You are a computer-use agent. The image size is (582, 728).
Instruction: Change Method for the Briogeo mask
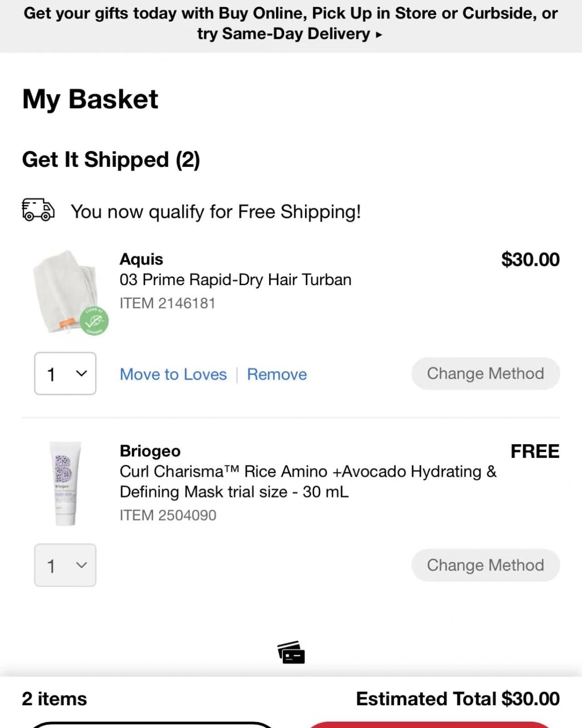pos(485,565)
